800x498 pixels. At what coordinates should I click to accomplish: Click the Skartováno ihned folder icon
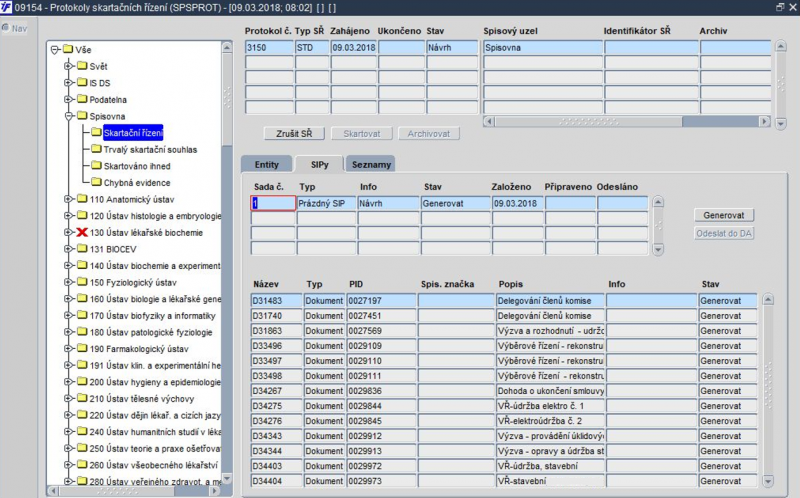(96, 166)
